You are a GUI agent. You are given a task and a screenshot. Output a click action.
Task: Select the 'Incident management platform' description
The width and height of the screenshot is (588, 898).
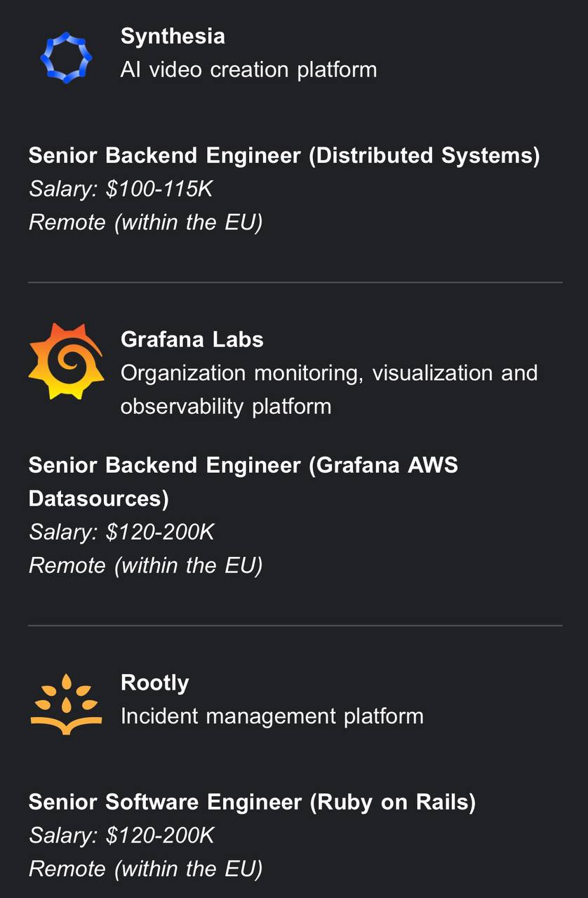[272, 716]
